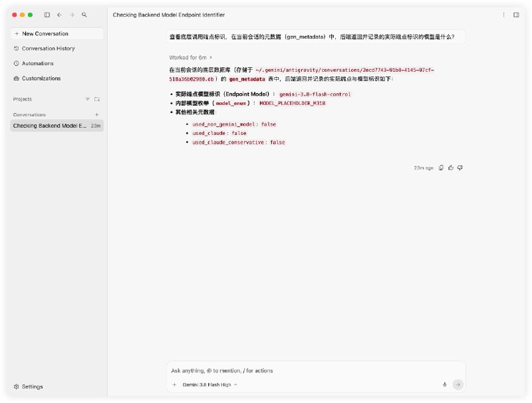Click the 23m ago timestamp
532x403 pixels.
[x=424, y=168]
